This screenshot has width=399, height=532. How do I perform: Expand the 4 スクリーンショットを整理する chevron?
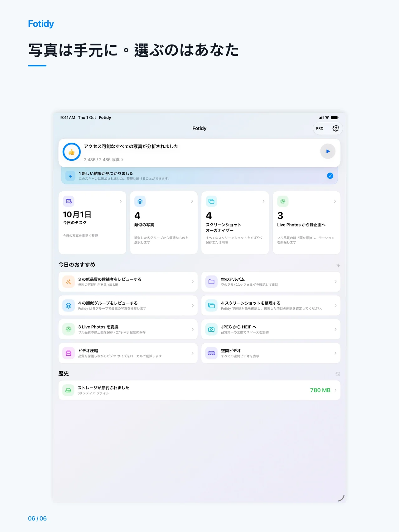tap(335, 306)
